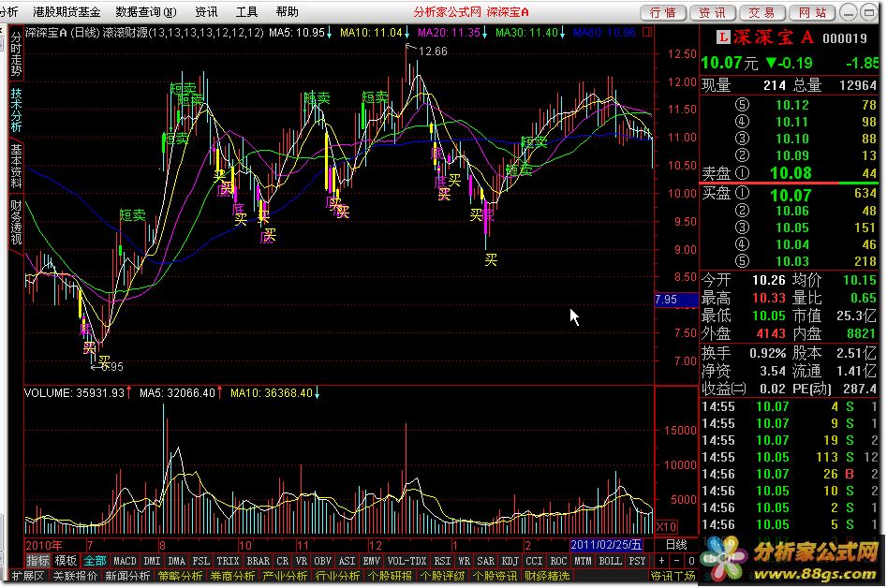Open the 行业分析 bottom tab

click(x=338, y=576)
